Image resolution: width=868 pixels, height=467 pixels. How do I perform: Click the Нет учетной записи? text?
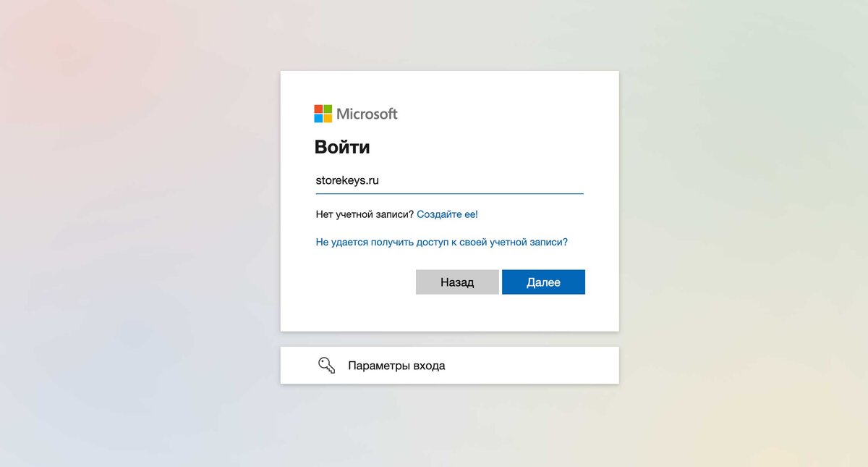[x=365, y=214]
